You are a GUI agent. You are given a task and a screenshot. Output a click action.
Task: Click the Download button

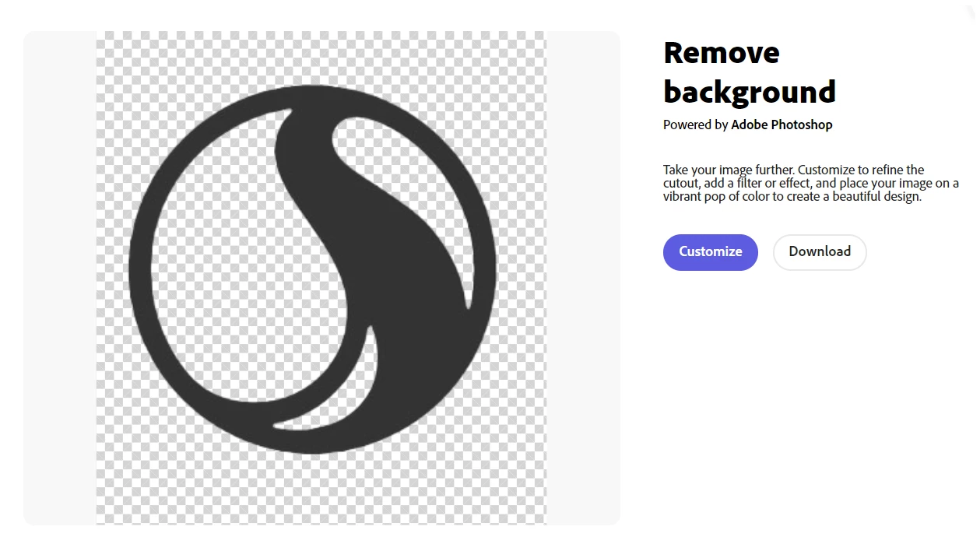pos(820,252)
